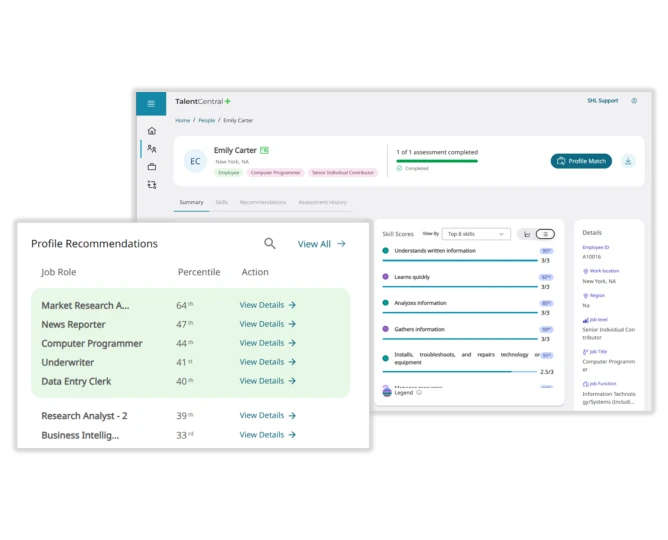
Task: View Details for News Reporter
Action: 267,324
